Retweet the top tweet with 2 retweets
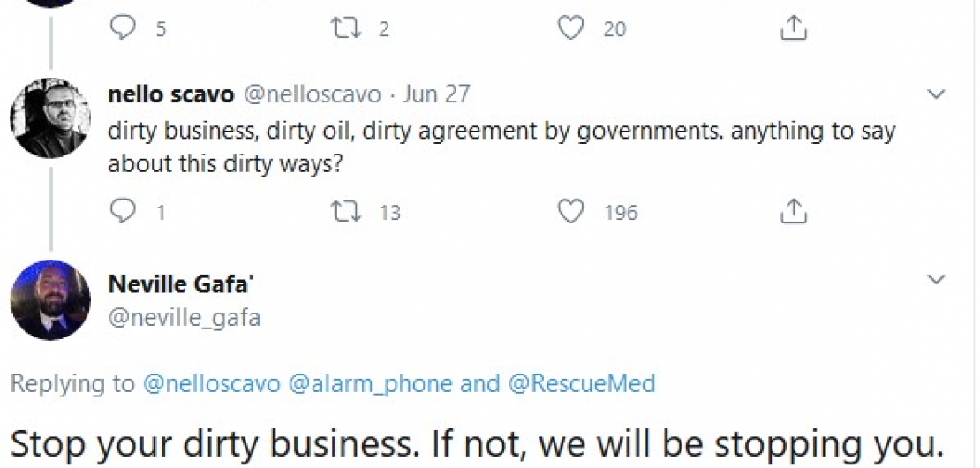The height and width of the screenshot is (468, 980). [345, 27]
